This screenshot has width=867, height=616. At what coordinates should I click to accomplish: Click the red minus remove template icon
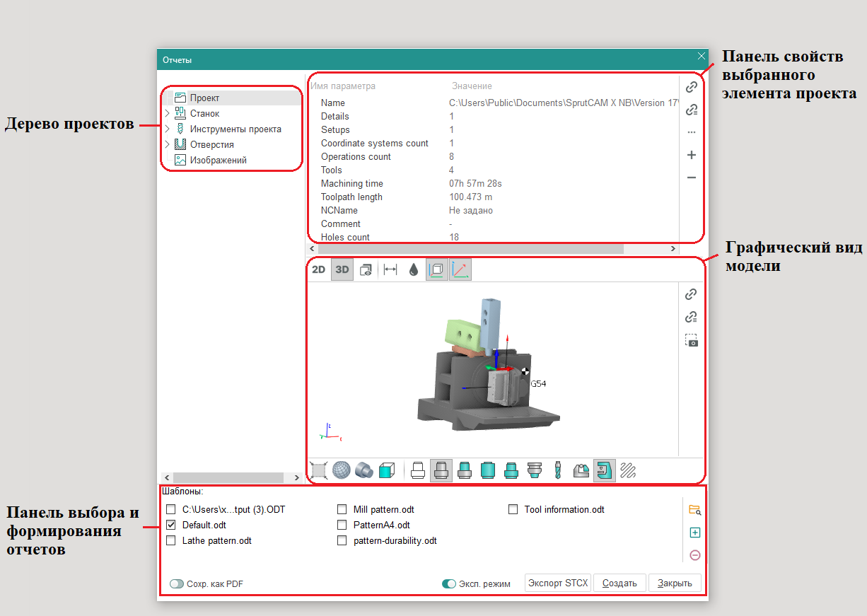point(694,555)
